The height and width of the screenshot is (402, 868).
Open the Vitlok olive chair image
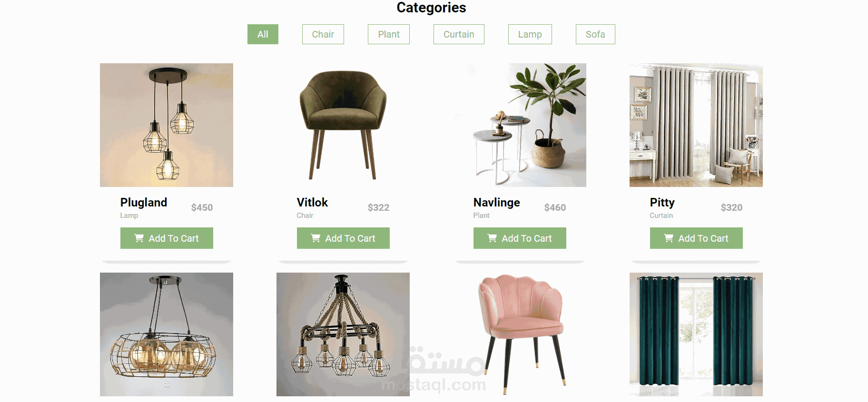[x=343, y=125]
